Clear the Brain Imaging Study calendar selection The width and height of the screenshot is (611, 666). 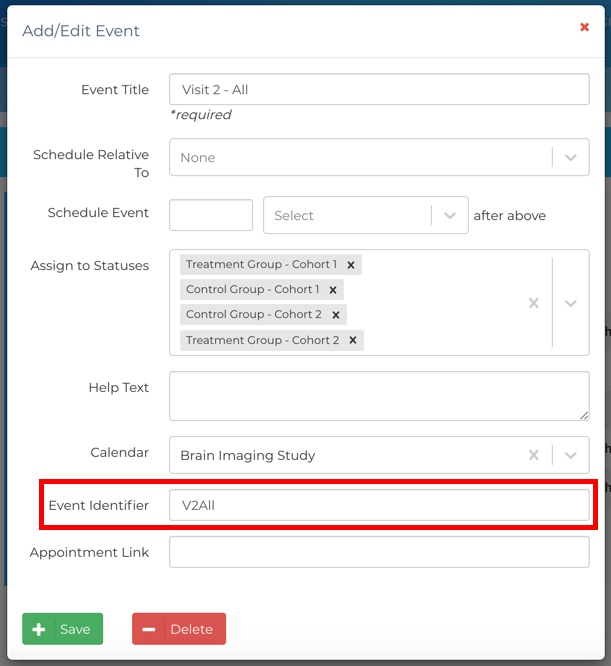click(x=534, y=455)
